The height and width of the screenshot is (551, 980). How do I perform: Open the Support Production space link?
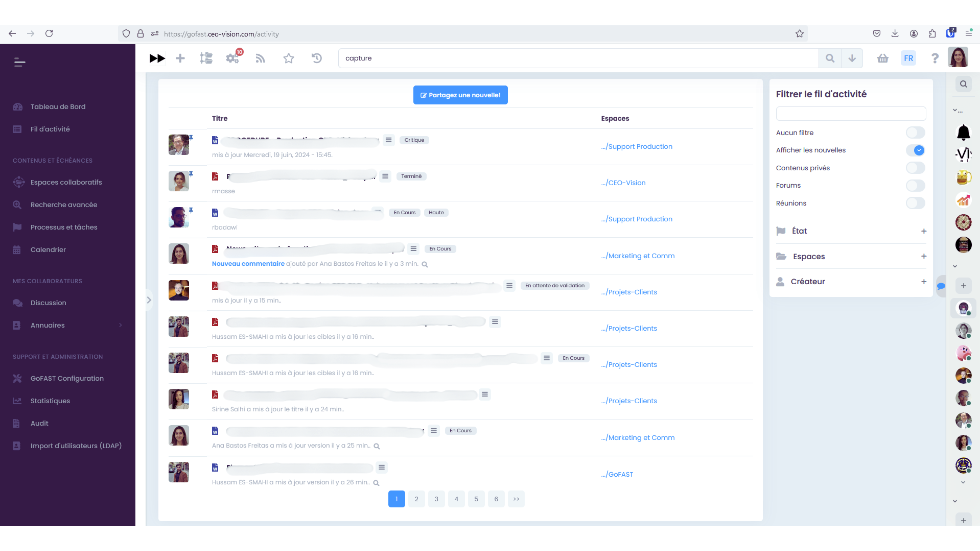click(637, 146)
